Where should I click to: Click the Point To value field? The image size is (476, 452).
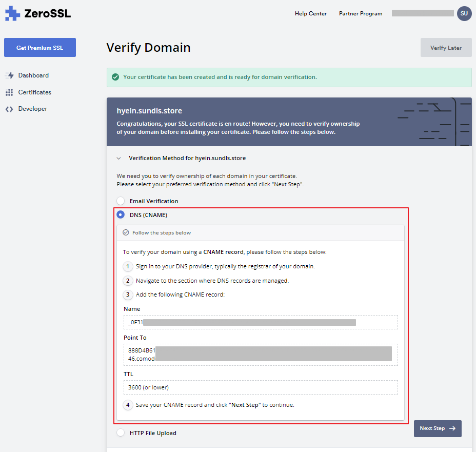(261, 355)
